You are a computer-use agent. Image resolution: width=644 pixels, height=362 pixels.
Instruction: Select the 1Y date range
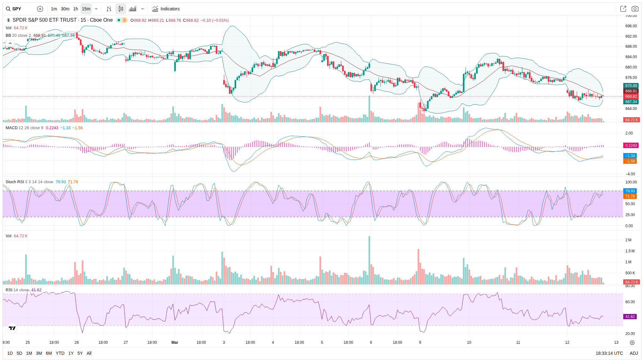[x=71, y=353]
